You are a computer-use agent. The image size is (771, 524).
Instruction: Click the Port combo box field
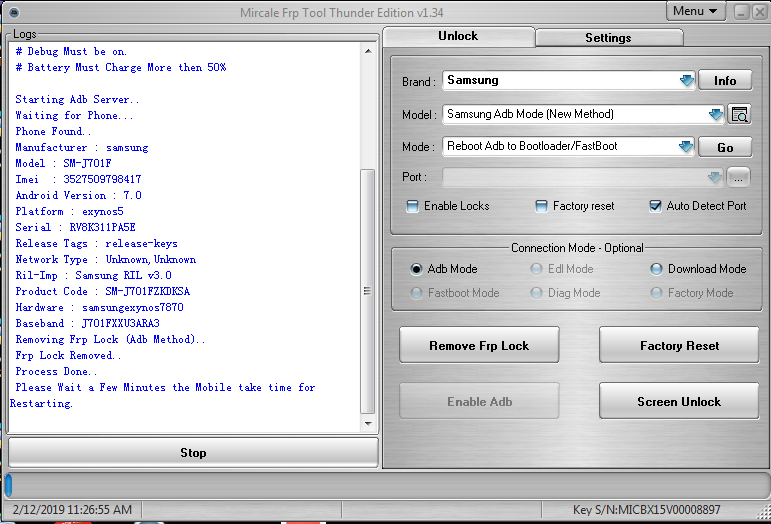[x=583, y=177]
